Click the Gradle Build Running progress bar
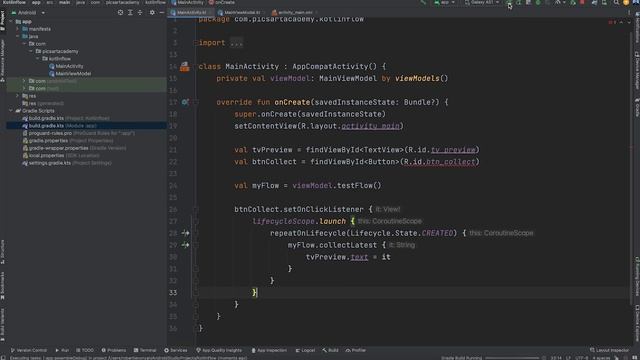 tap(513, 358)
